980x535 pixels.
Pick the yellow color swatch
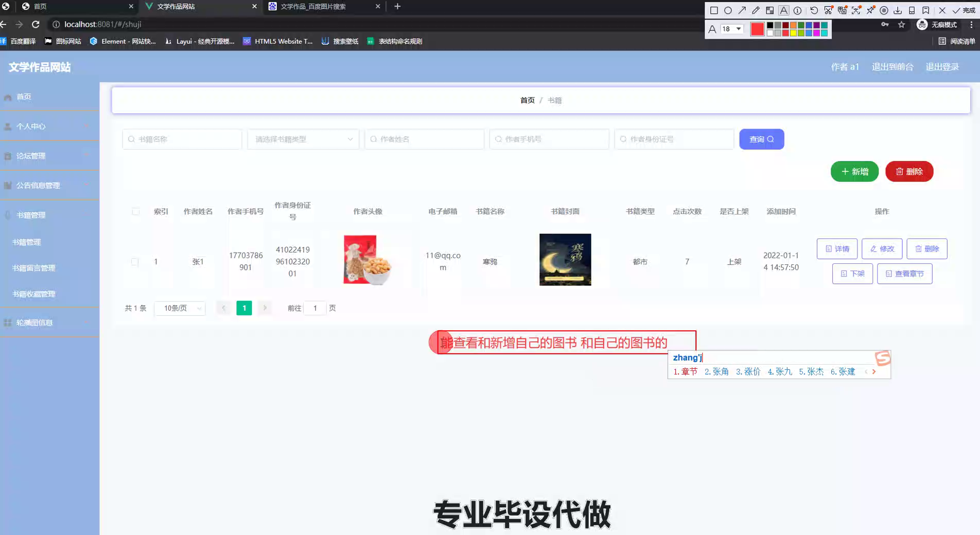793,33
